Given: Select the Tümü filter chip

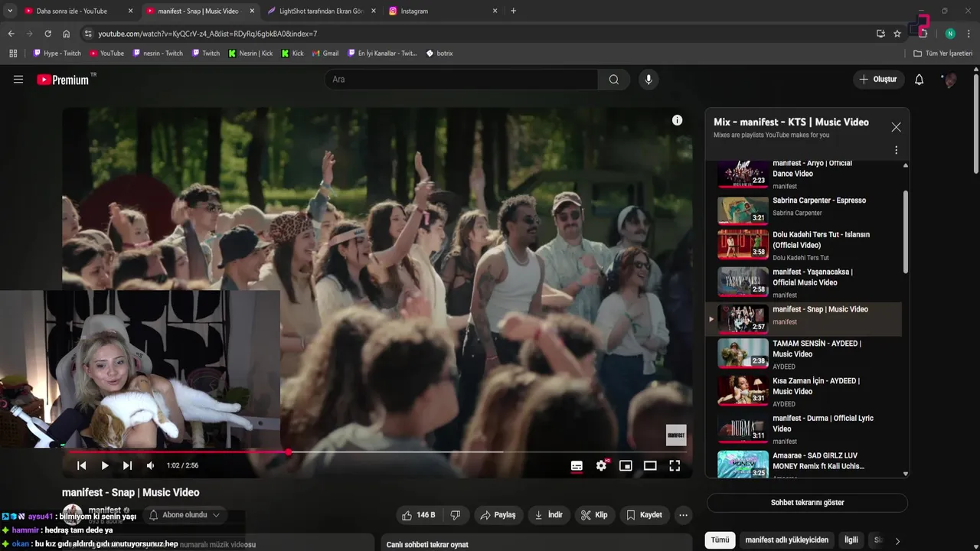Looking at the screenshot, I should click(720, 540).
